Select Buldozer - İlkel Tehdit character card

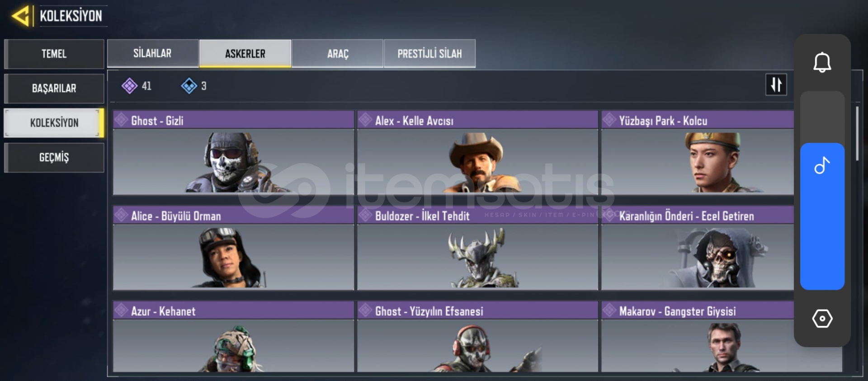coord(477,248)
